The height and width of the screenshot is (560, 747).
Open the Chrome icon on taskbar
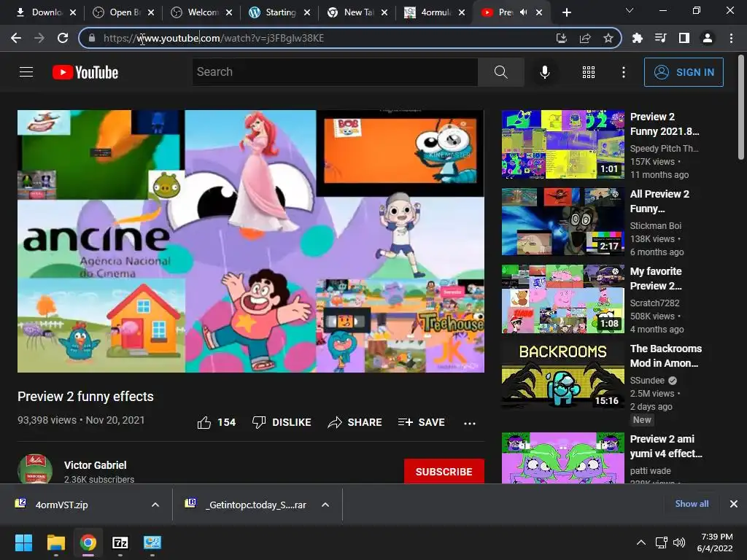(x=88, y=542)
